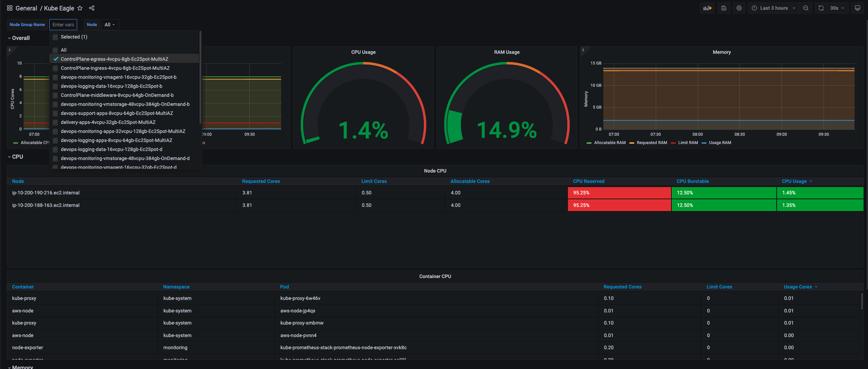
Task: Check devops-monitoring-apps-32vcpu-128gb-Ec2Spot-MultiAZ
Action: (x=55, y=131)
